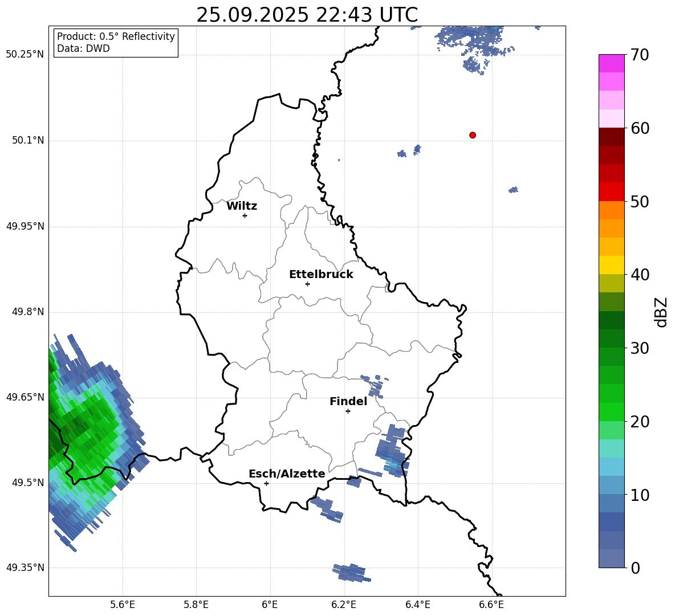Click the Wiltz city label
675x616 pixels.
point(242,206)
